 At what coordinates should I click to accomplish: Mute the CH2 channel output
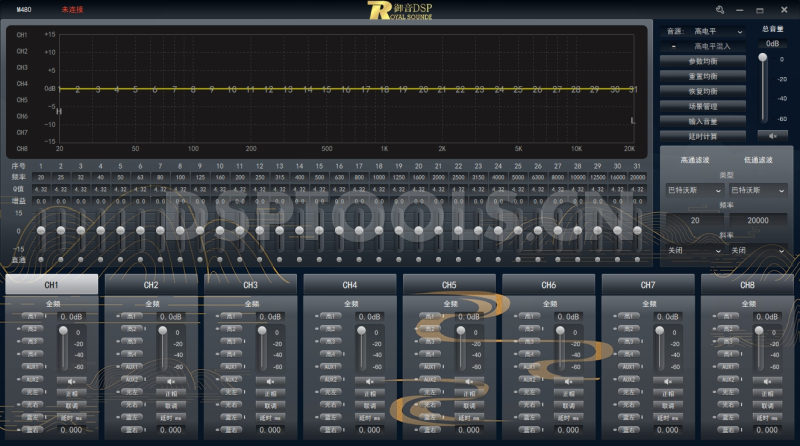click(x=171, y=381)
